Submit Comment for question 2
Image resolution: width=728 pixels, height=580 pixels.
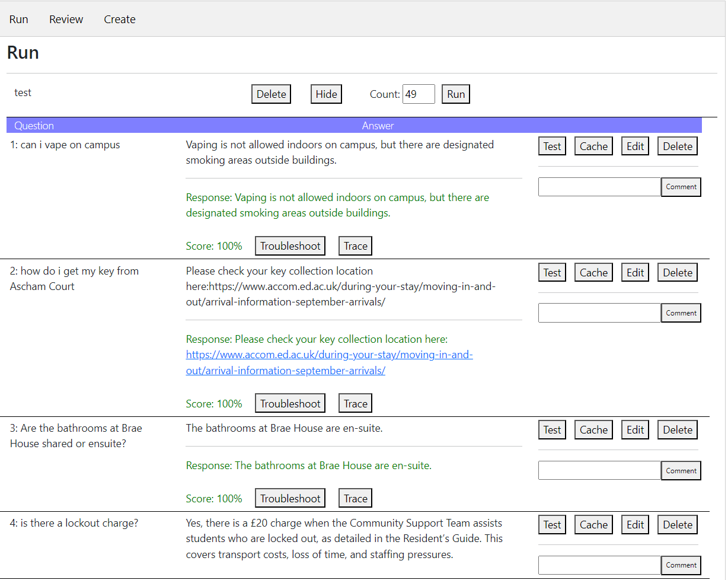(x=681, y=313)
